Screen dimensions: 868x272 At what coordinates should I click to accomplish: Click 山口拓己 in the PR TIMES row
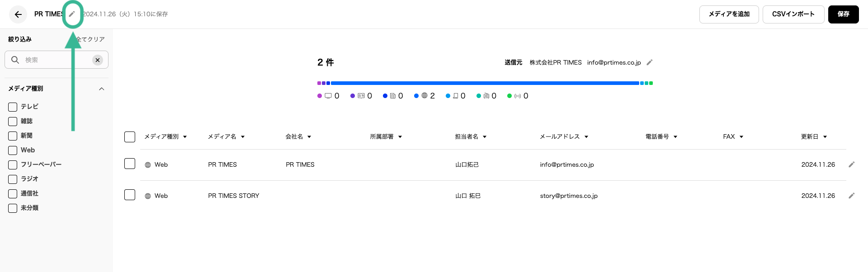tap(467, 164)
